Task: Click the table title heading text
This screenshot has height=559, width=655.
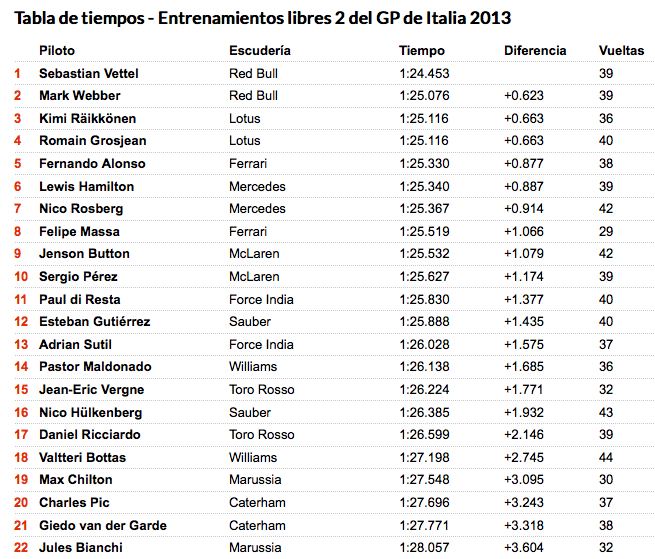Action: [262, 18]
